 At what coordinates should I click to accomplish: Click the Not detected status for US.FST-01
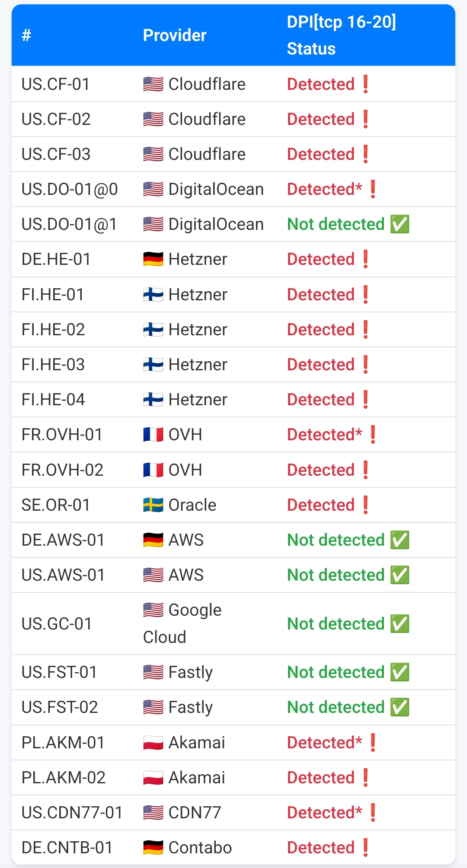336,672
